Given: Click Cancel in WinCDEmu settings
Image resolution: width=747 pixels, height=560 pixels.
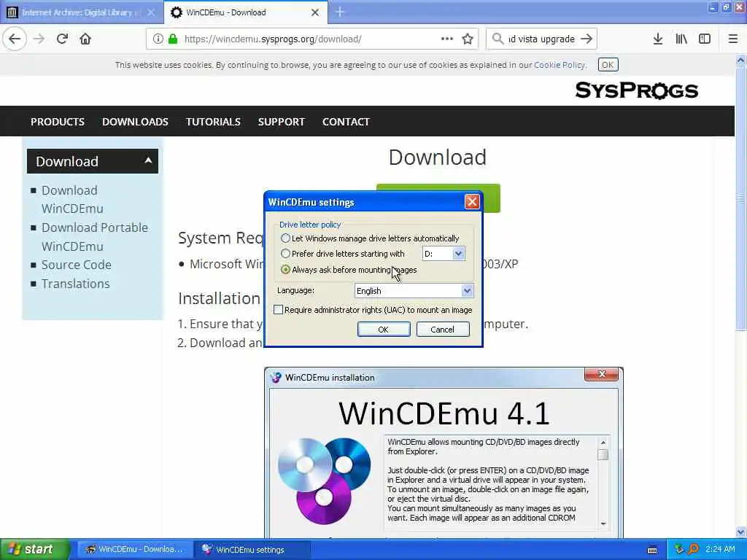Looking at the screenshot, I should coord(443,329).
